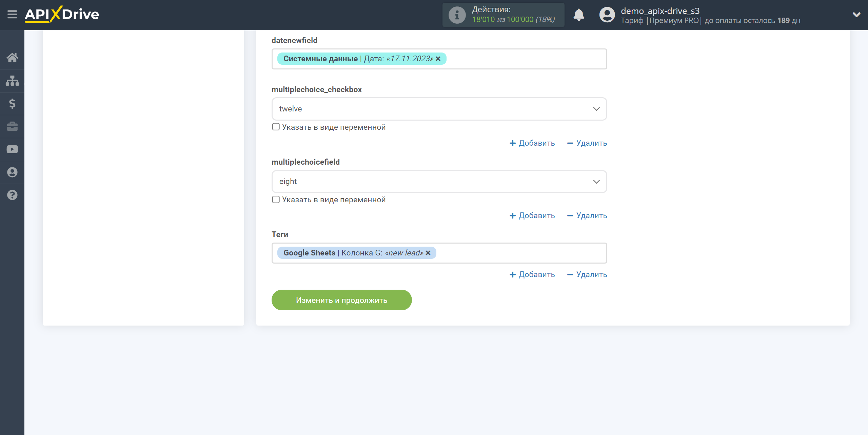Click Добавить under multiplechoice_checkbox
868x435 pixels.
pos(532,143)
